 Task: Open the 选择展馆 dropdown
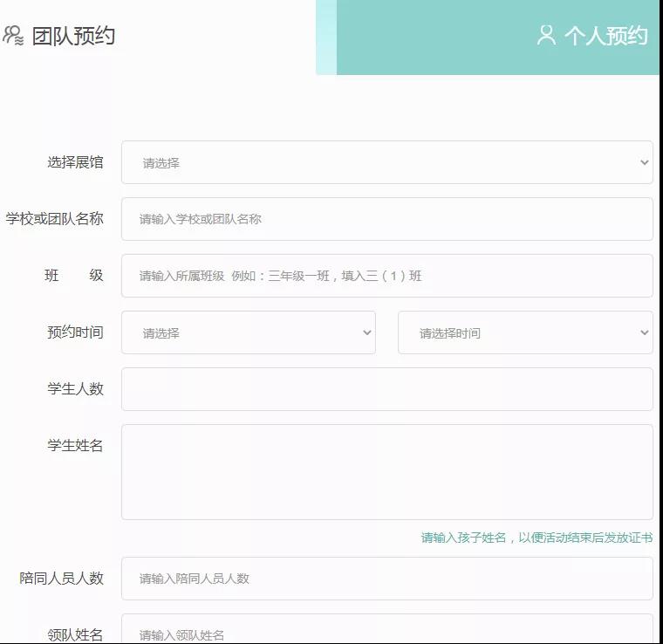click(386, 162)
